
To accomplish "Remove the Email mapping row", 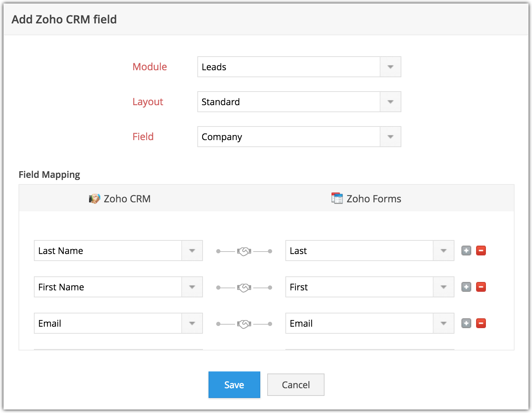I will pyautogui.click(x=481, y=323).
